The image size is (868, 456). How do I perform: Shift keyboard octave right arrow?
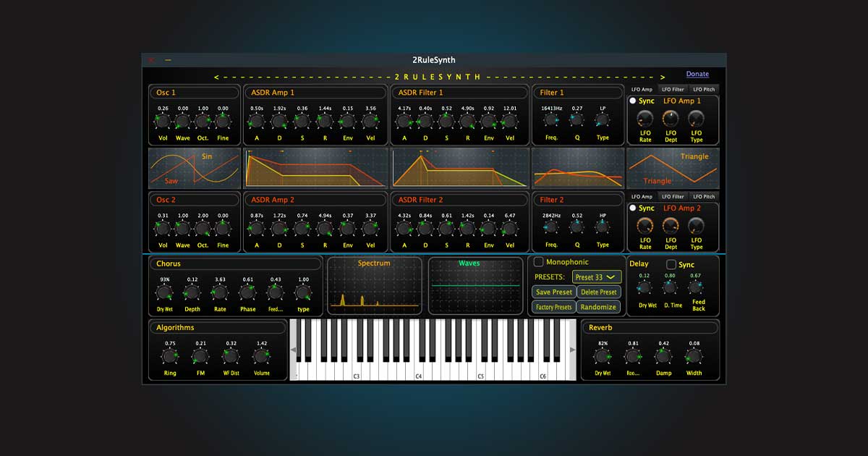point(573,350)
